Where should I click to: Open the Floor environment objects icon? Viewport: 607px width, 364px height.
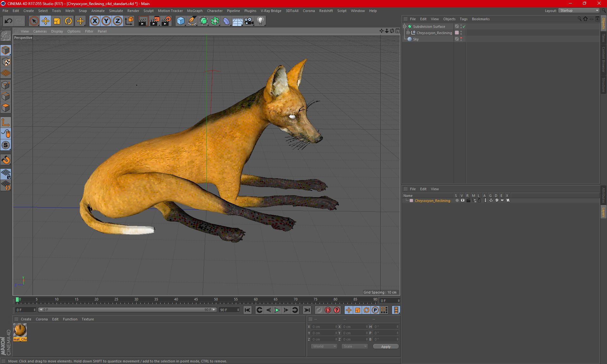tap(238, 21)
